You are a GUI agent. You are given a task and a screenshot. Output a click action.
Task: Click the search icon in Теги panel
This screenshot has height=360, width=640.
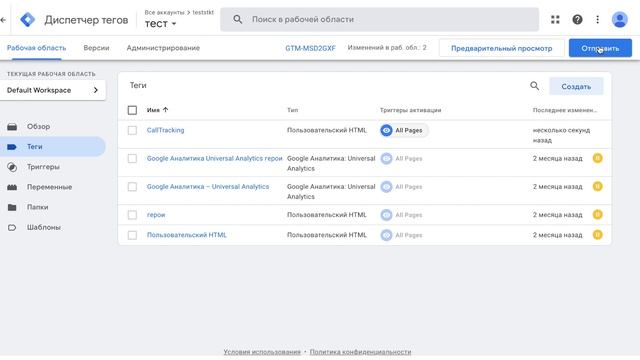click(534, 86)
